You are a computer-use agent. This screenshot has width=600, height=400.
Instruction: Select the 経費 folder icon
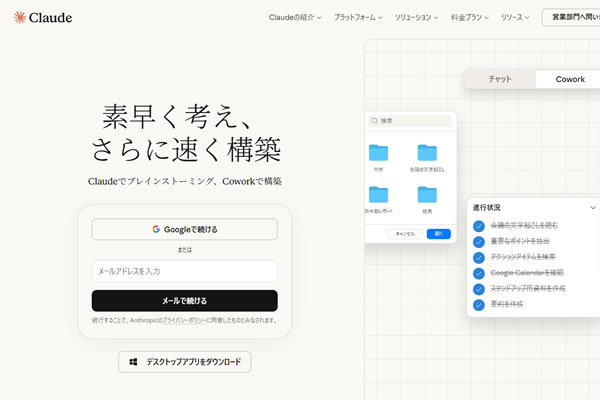(x=427, y=194)
